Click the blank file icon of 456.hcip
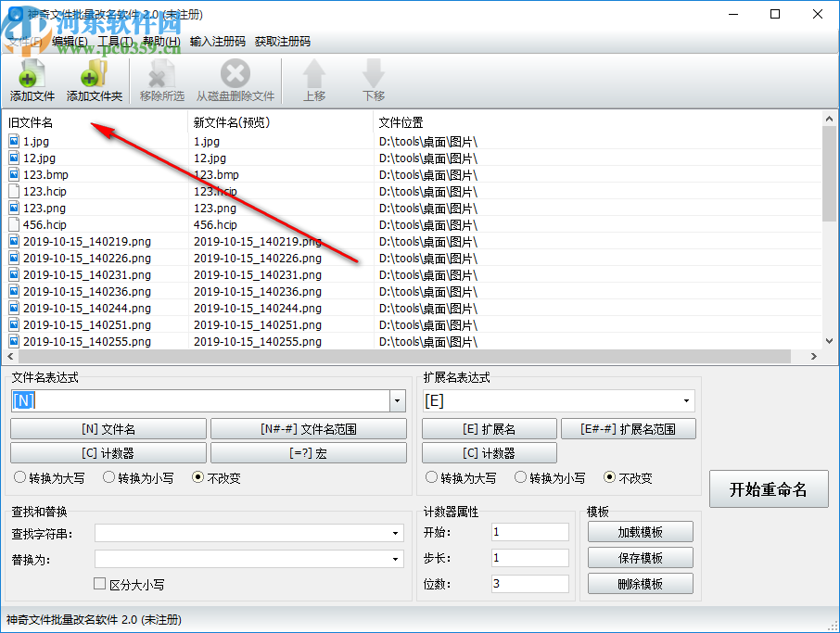Screen dimensions: 840x633 [14, 224]
